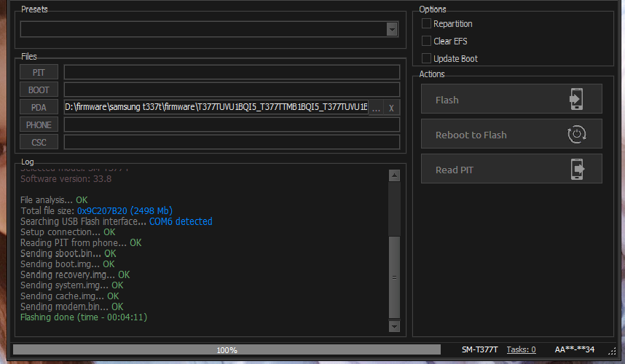Click log scrollbar up arrow
The image size is (625, 364).
394,175
